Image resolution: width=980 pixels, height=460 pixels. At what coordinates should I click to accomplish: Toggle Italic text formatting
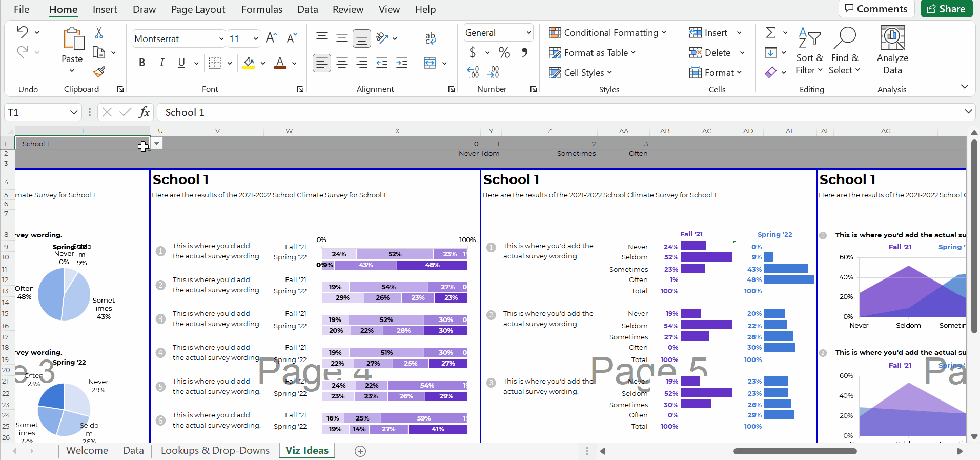(161, 63)
